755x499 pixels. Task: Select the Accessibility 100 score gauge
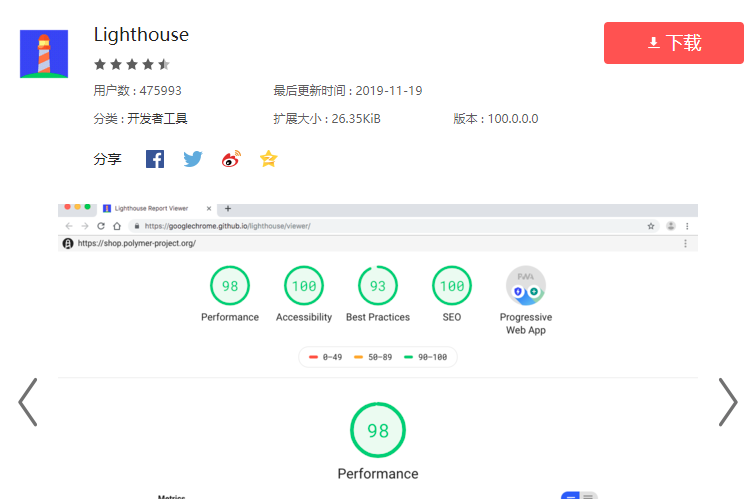click(x=304, y=286)
